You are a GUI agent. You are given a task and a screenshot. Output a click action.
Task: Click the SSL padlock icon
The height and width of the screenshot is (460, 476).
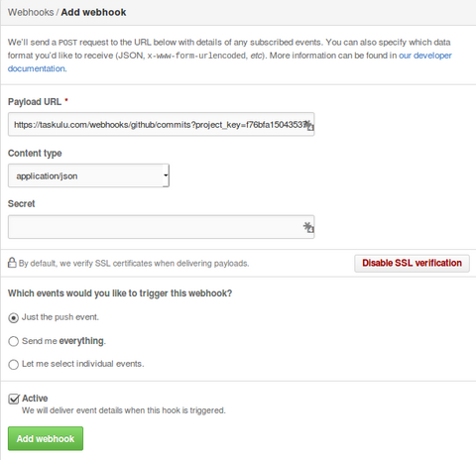[x=12, y=263]
